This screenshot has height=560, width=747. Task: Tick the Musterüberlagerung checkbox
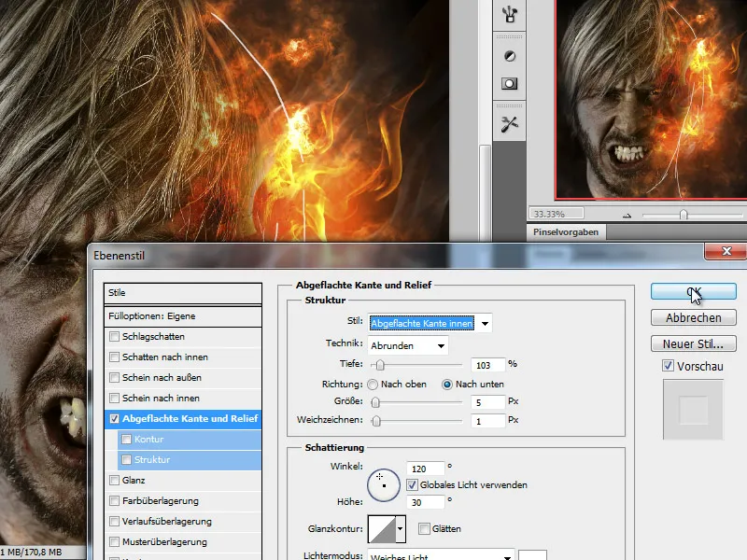tap(114, 541)
